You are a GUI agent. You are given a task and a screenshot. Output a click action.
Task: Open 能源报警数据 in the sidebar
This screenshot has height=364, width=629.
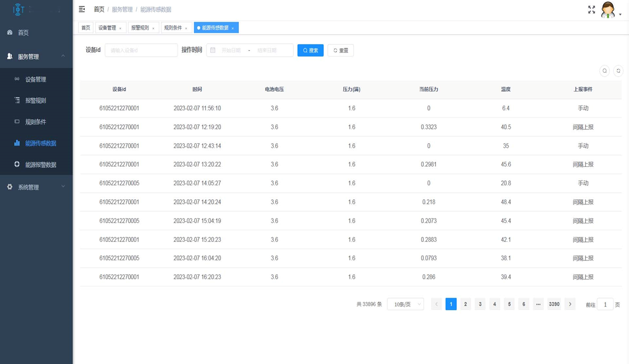click(40, 165)
